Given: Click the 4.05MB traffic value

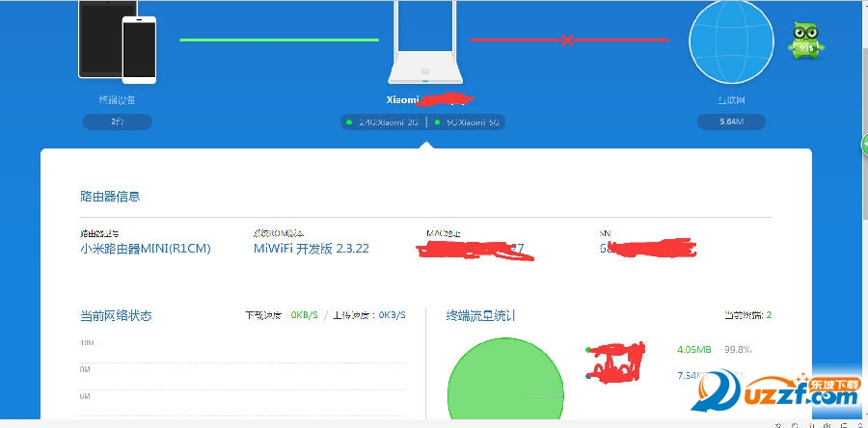Looking at the screenshot, I should pyautogui.click(x=693, y=350).
